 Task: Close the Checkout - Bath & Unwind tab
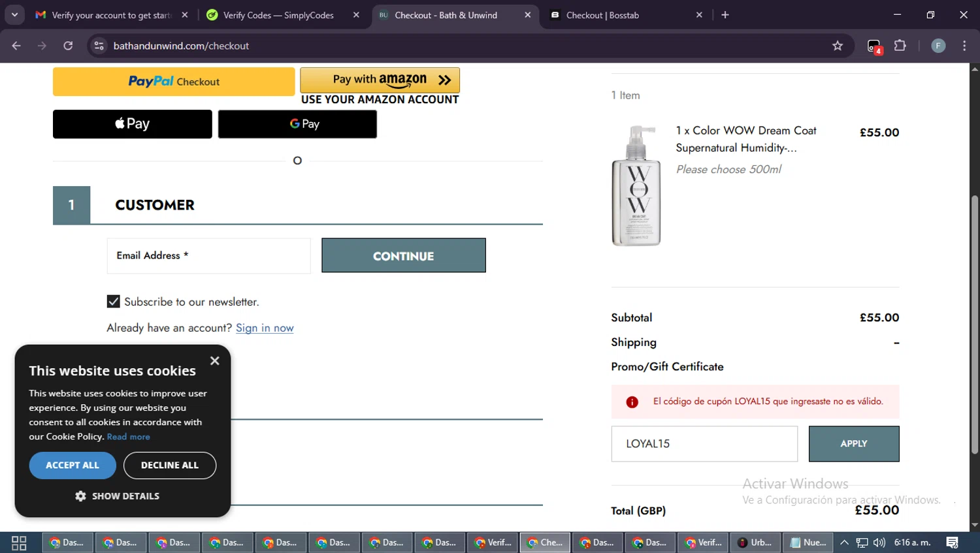click(527, 15)
